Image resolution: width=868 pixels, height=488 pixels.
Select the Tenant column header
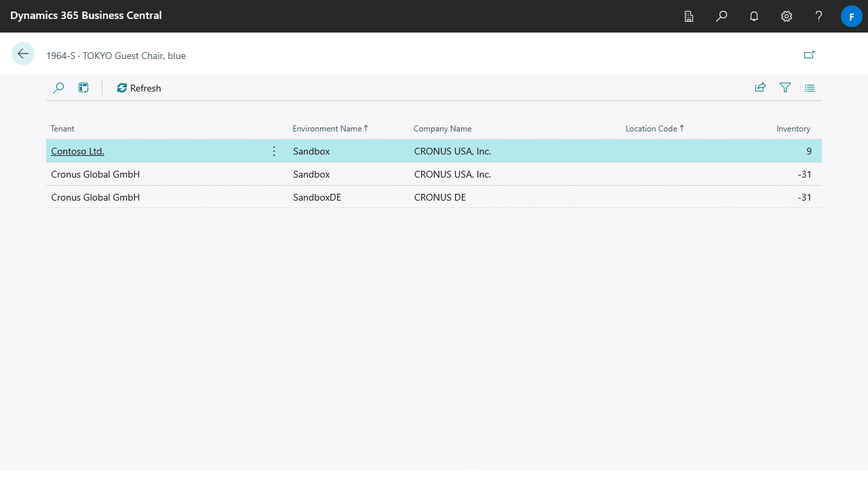[62, 128]
